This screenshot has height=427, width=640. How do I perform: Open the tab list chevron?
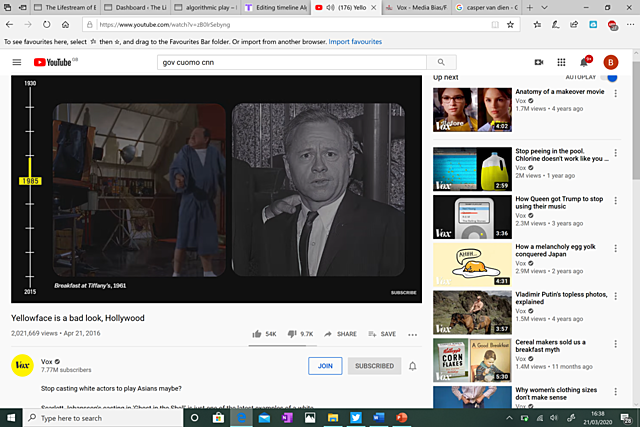click(544, 7)
